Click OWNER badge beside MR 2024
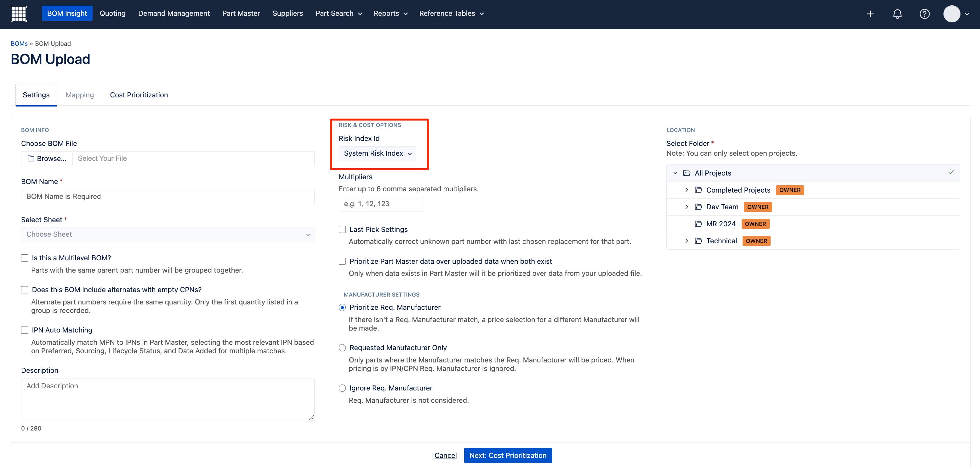Image resolution: width=980 pixels, height=474 pixels. click(755, 224)
